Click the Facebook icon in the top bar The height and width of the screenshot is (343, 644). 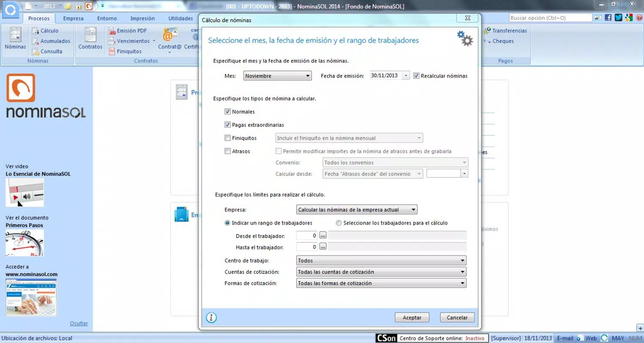pyautogui.click(x=608, y=18)
